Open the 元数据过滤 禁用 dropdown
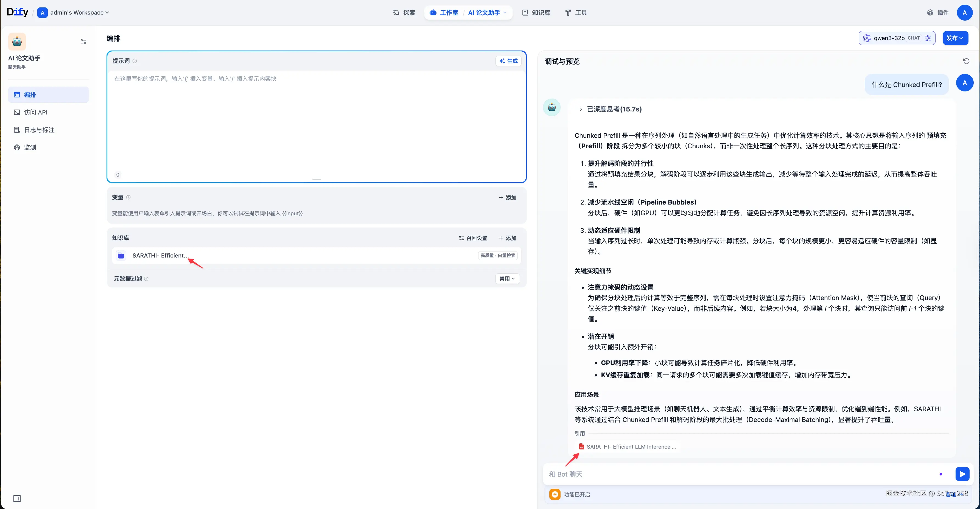Screen dimensions: 980x509 (507, 278)
